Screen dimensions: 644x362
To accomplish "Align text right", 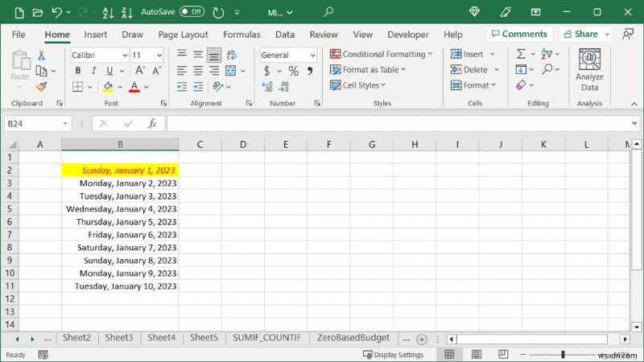I will [214, 71].
